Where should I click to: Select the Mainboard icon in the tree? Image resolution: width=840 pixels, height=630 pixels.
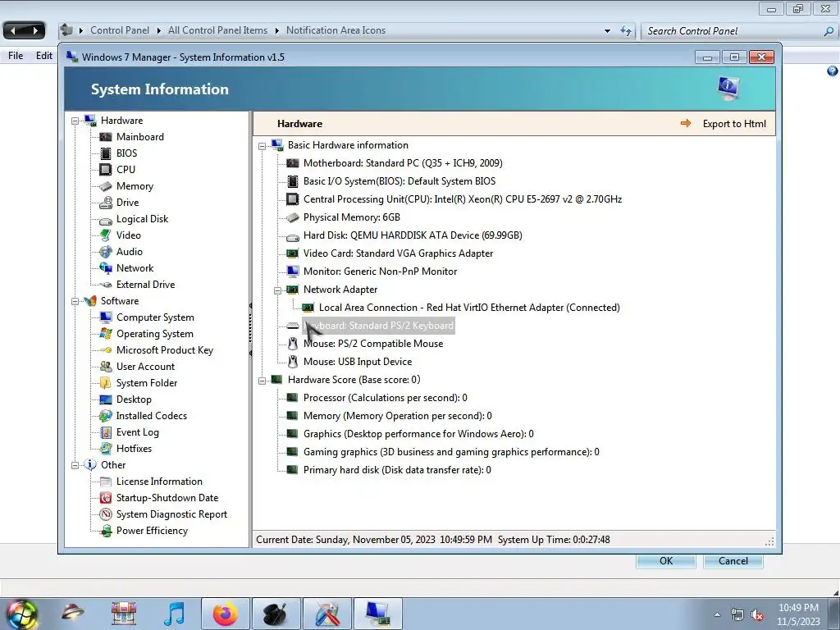106,137
